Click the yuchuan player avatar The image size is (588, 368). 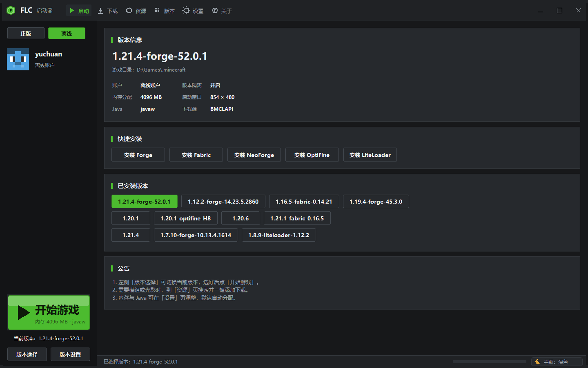click(x=18, y=59)
